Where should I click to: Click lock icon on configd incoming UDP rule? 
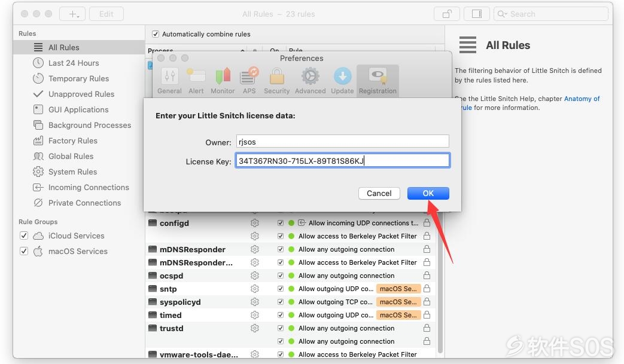click(427, 222)
